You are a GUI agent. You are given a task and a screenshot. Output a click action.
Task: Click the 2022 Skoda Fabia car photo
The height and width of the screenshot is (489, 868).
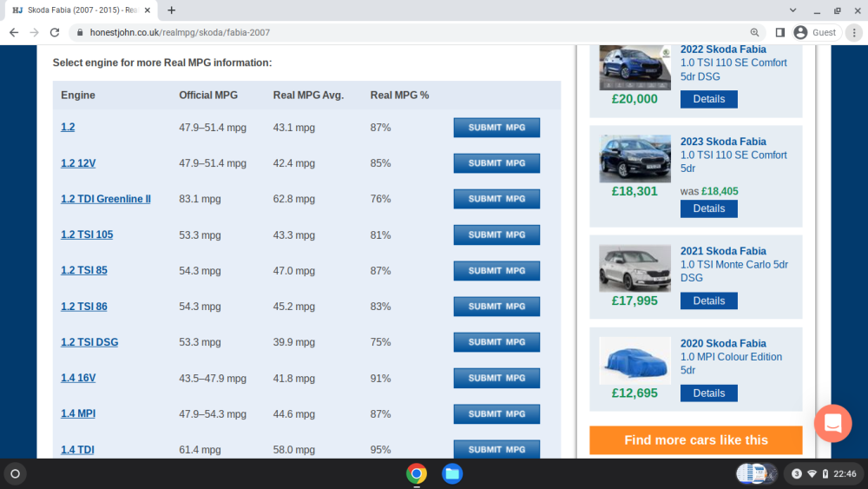click(x=635, y=68)
